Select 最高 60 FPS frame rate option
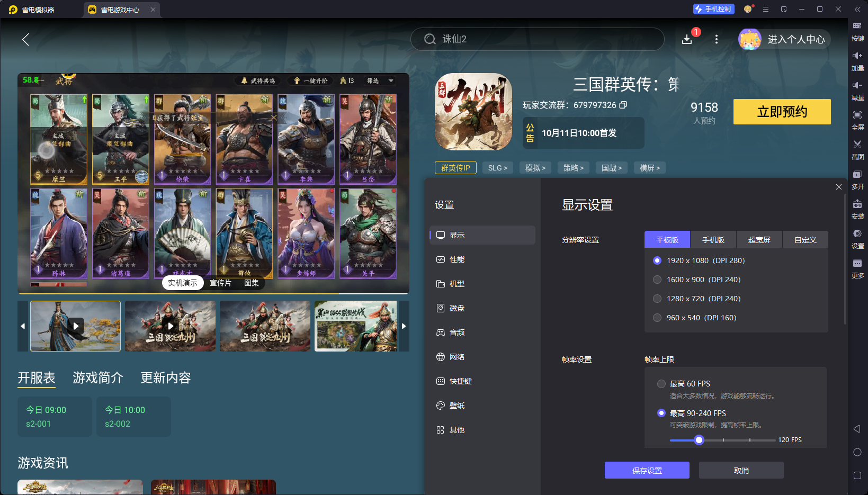Viewport: 868px width, 495px height. (661, 384)
